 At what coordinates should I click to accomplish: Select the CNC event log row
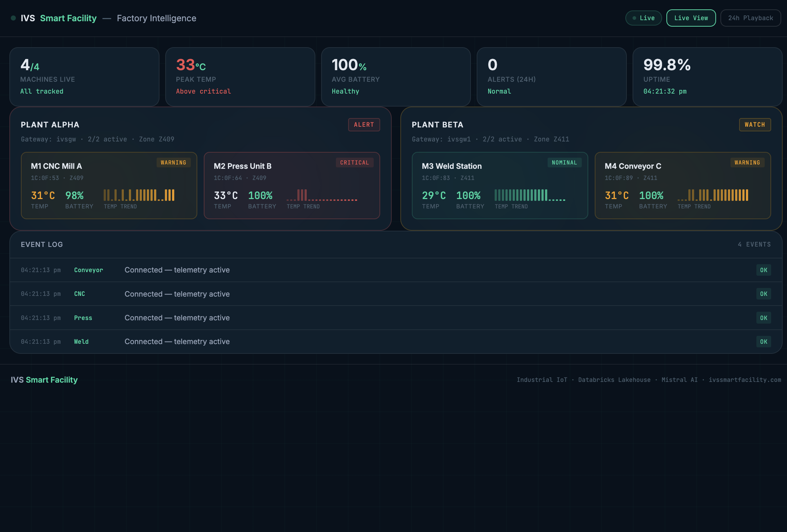(396, 294)
